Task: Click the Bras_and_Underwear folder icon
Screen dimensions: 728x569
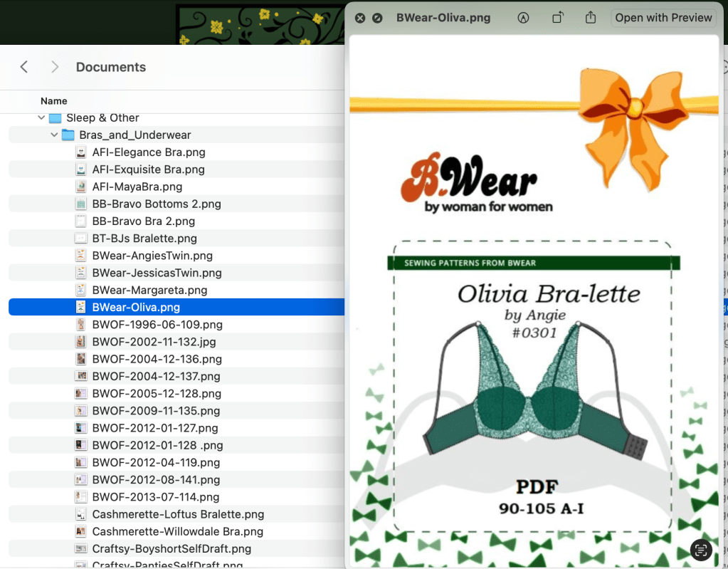Action: click(68, 135)
